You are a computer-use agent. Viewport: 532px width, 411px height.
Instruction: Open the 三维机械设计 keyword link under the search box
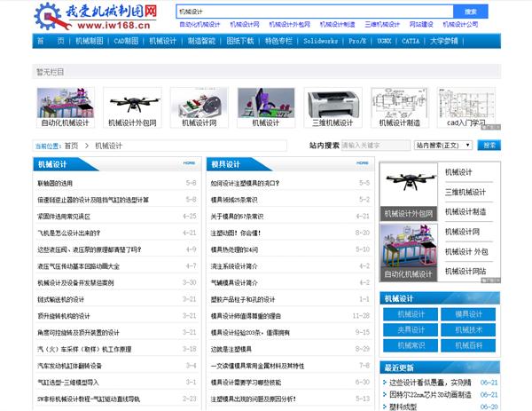pos(382,25)
